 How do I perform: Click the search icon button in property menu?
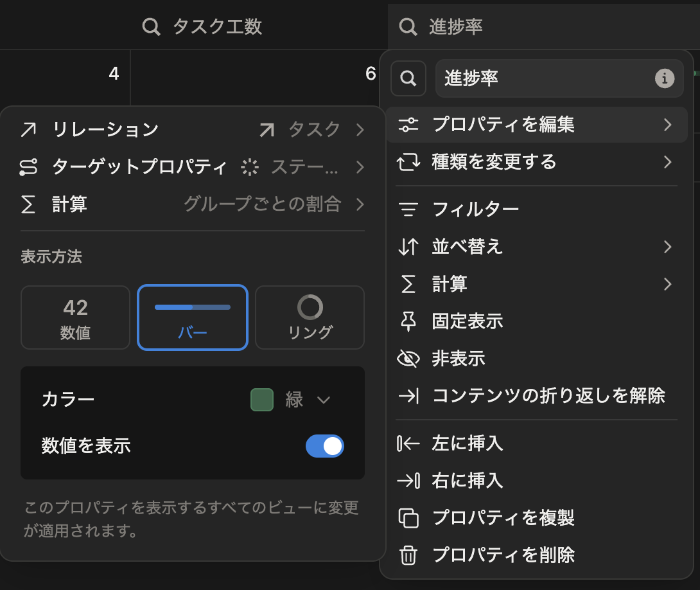[x=408, y=78]
